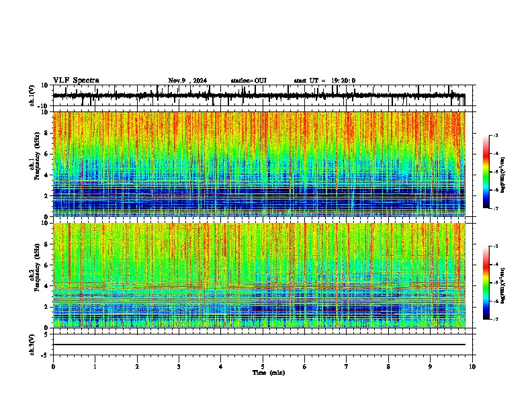Click the 8 kHz tick of ch.1 spectrogram
This screenshot has width=532, height=411.
point(47,133)
